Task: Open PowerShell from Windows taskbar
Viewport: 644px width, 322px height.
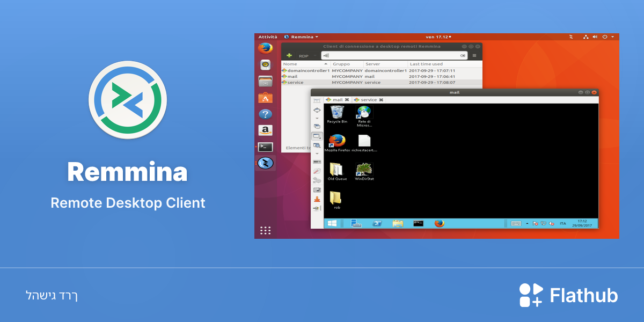Action: [x=377, y=223]
